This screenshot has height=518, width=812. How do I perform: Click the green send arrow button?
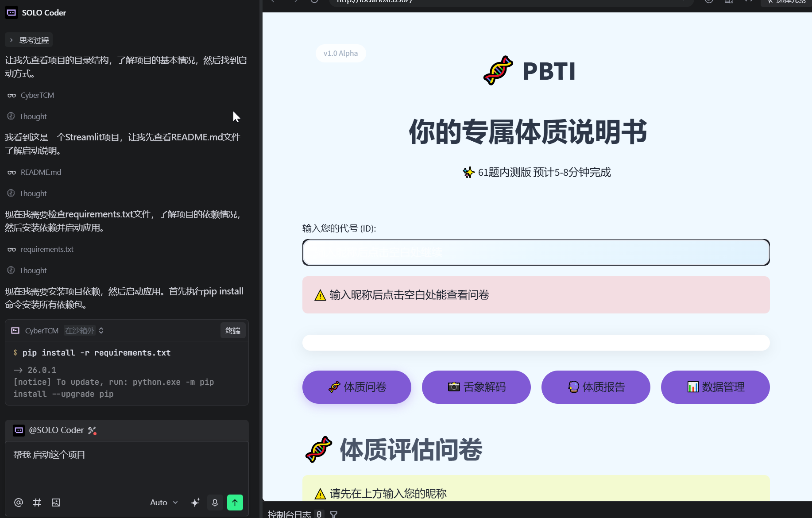click(235, 503)
